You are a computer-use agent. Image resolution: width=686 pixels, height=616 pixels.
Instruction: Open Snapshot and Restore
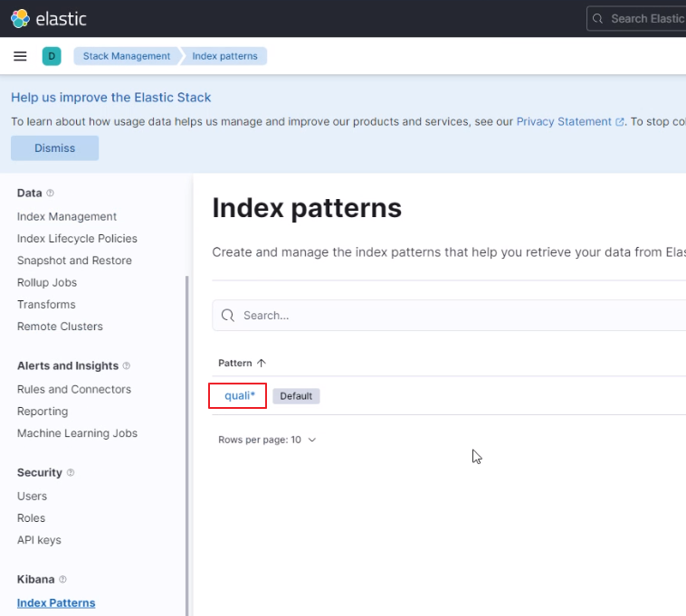pyautogui.click(x=74, y=261)
